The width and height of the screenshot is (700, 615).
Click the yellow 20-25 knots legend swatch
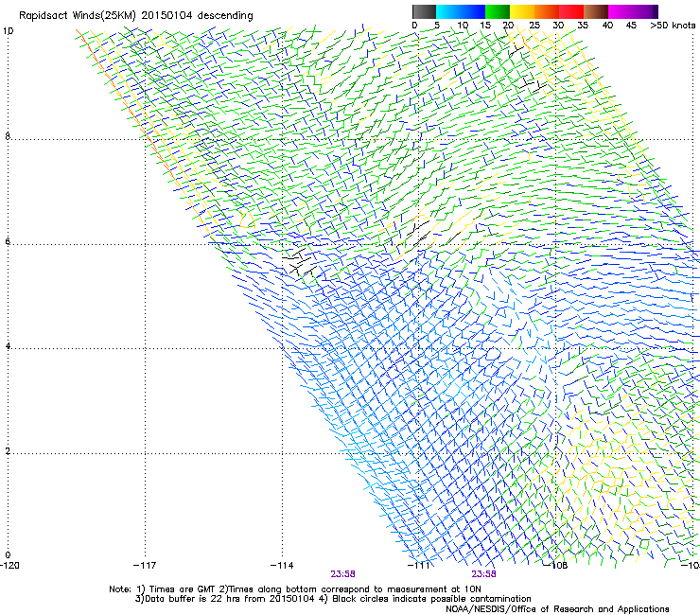click(522, 11)
